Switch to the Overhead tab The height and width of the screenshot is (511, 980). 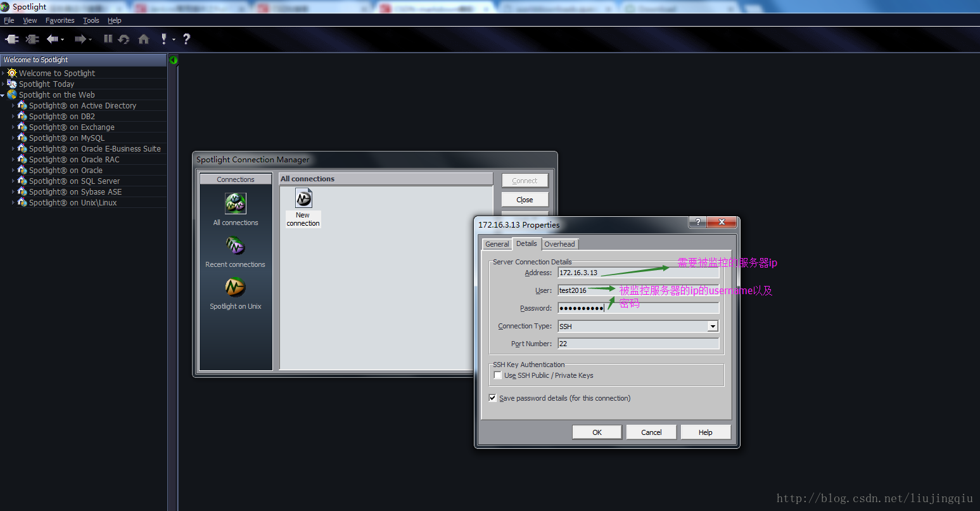[560, 244]
